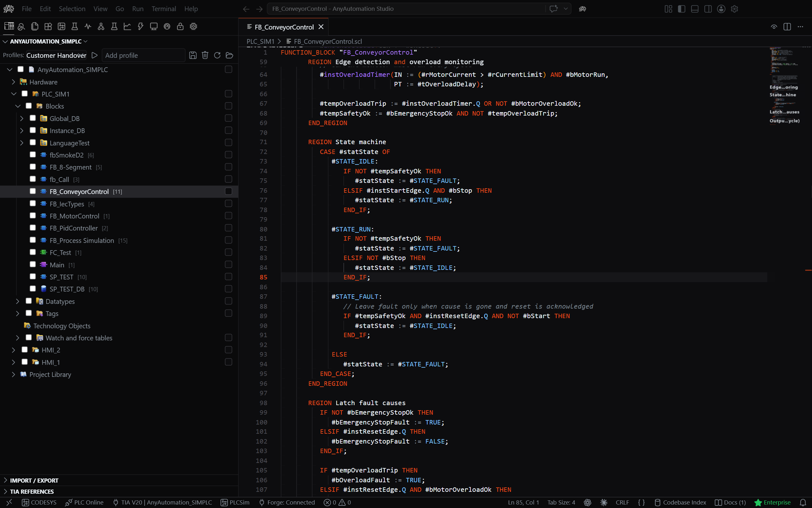Tick the left checkbox for Global_DB
Viewport: 812px width, 508px height.
(x=33, y=118)
